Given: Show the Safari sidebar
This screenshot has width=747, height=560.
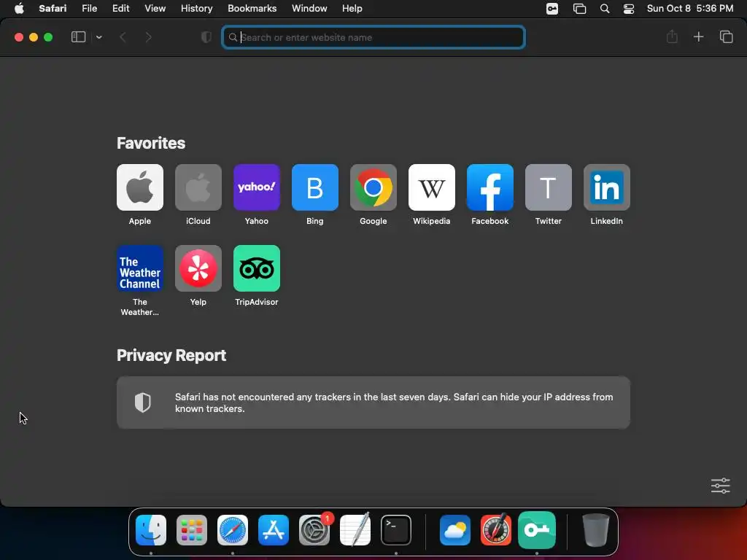Looking at the screenshot, I should 78,37.
